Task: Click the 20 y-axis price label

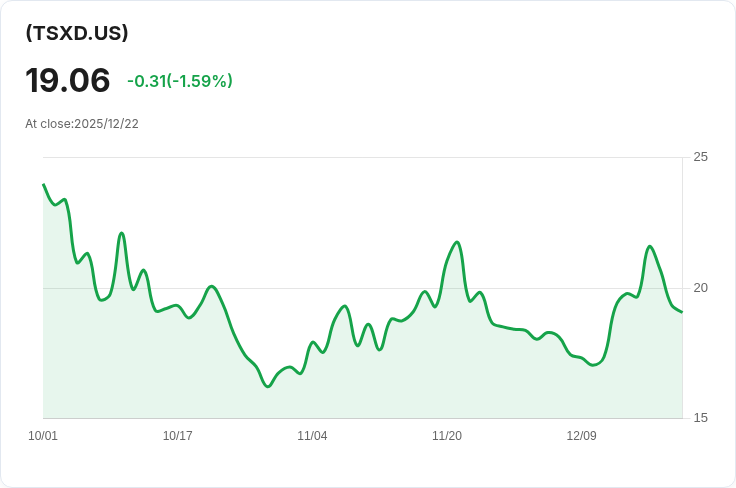Action: click(x=700, y=288)
